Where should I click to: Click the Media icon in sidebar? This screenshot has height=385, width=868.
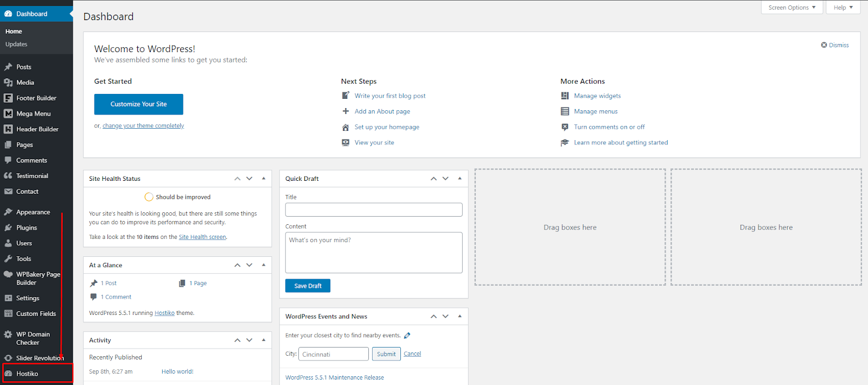point(8,83)
